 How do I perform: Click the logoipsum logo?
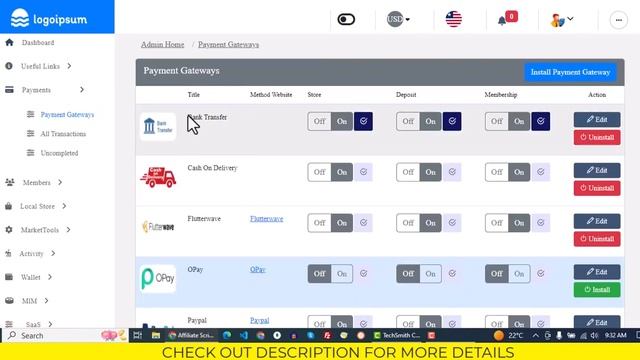(49, 18)
